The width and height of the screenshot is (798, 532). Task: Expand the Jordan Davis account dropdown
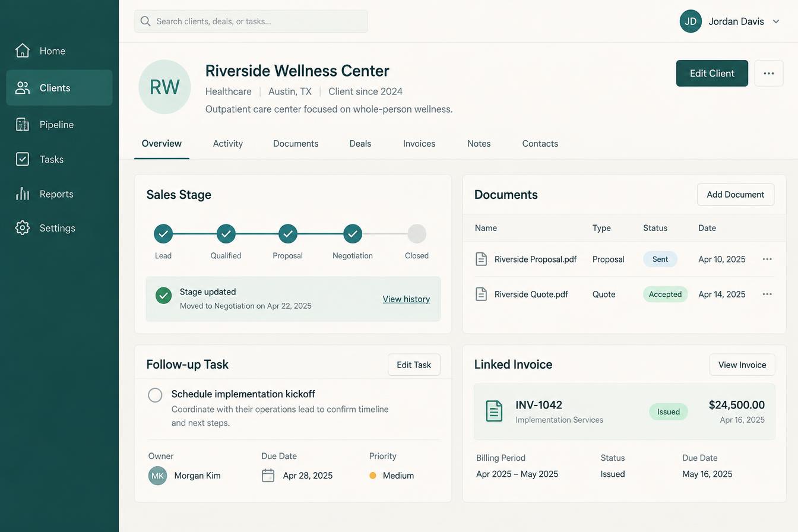click(776, 21)
